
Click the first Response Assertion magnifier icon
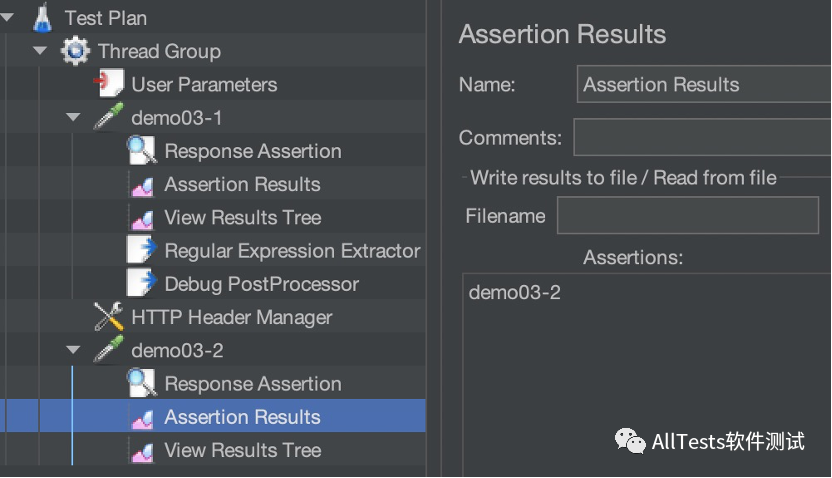point(141,151)
